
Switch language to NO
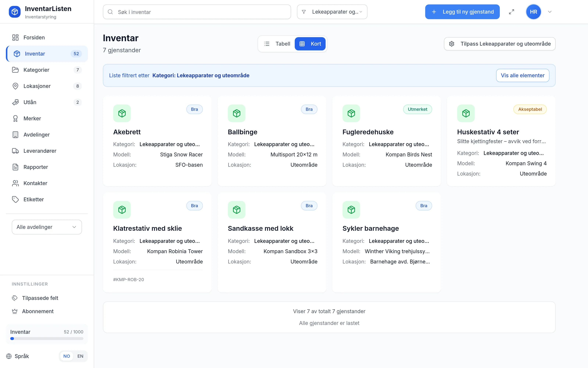[x=67, y=356]
